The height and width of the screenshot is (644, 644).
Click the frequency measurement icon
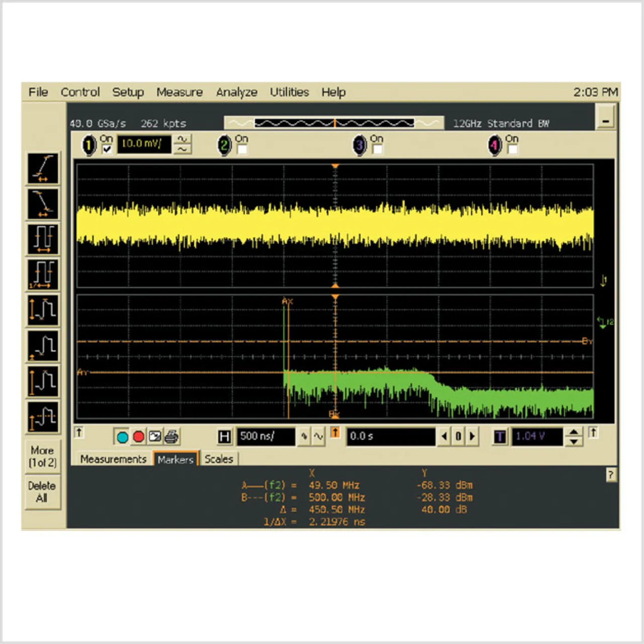(43, 275)
